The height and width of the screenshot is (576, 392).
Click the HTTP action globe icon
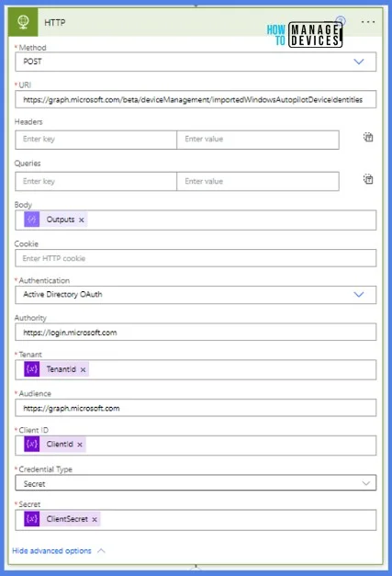click(23, 22)
